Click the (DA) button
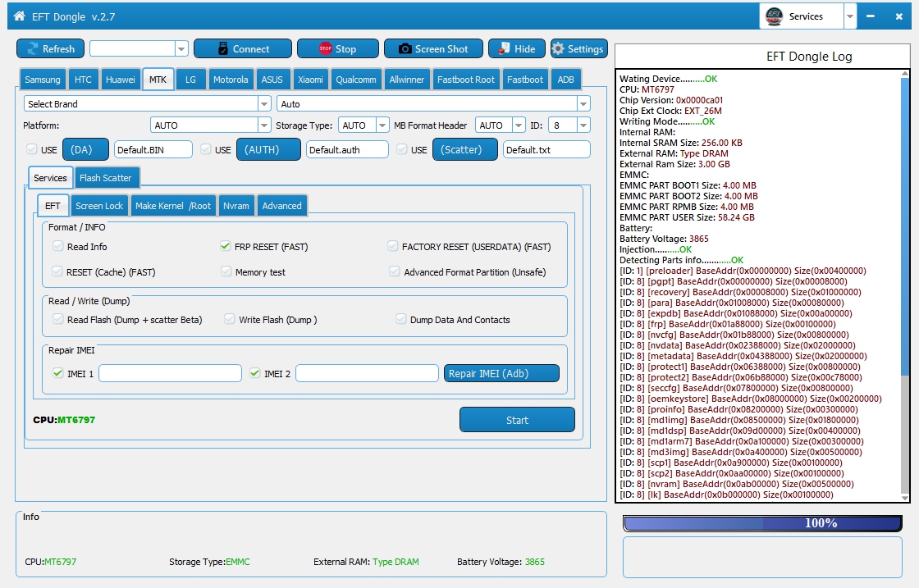Viewport: 919px width, 588px height. pyautogui.click(x=85, y=149)
